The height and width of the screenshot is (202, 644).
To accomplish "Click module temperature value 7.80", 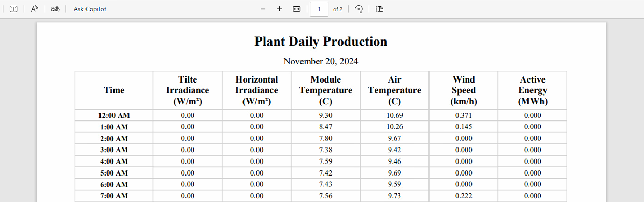I will [x=325, y=139].
